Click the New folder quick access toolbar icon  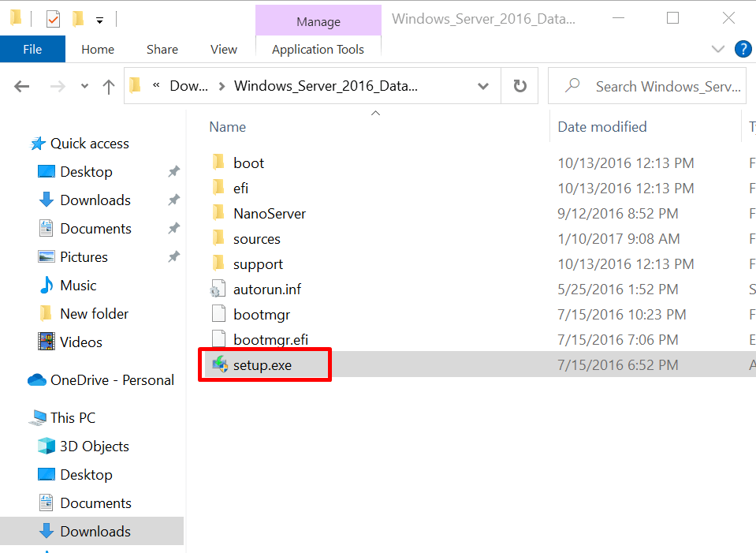click(77, 19)
